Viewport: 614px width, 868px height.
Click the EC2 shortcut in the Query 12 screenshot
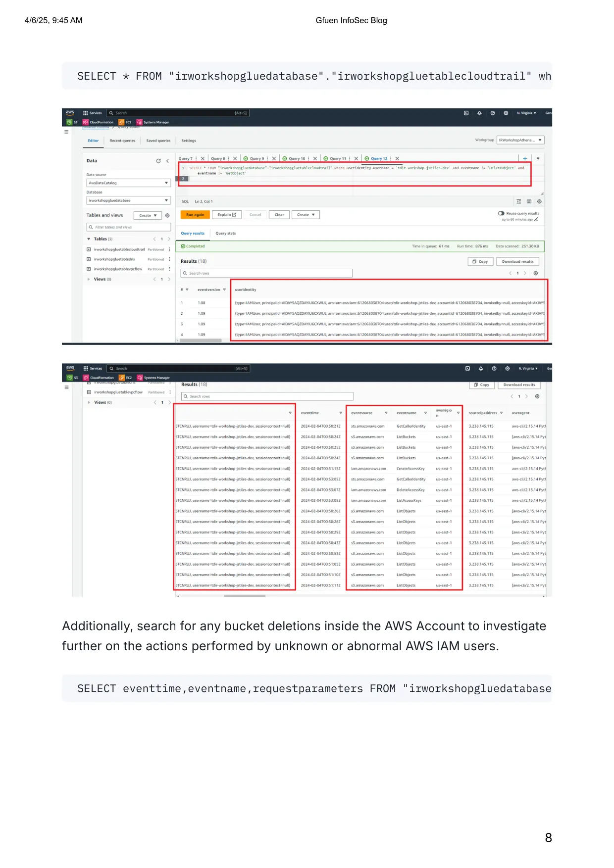pos(125,122)
